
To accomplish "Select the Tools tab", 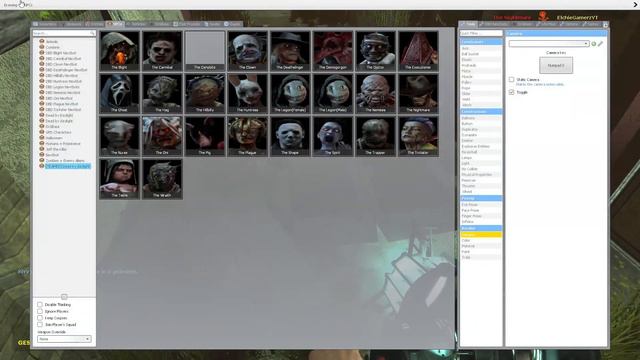I will point(469,24).
